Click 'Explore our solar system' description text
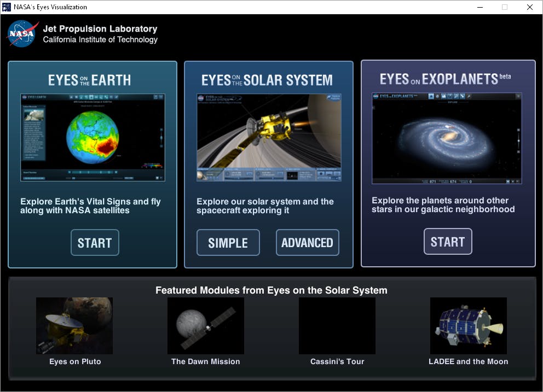This screenshot has height=392, width=543. (265, 206)
